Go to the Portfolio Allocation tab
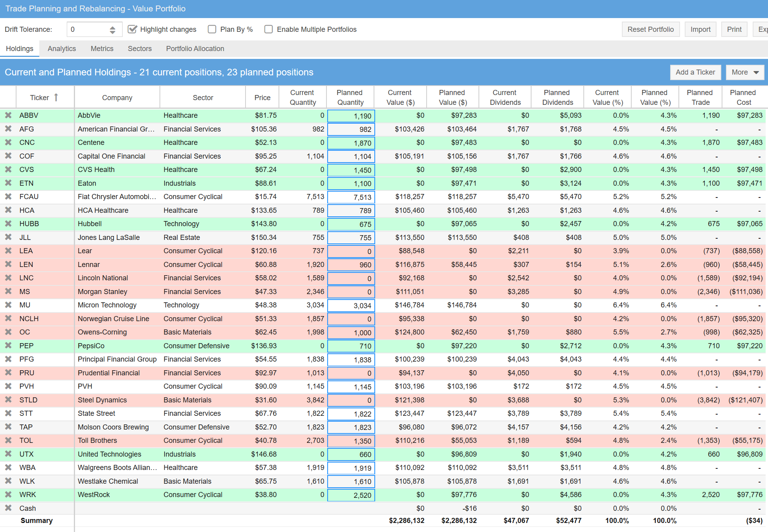The image size is (768, 532). point(195,49)
